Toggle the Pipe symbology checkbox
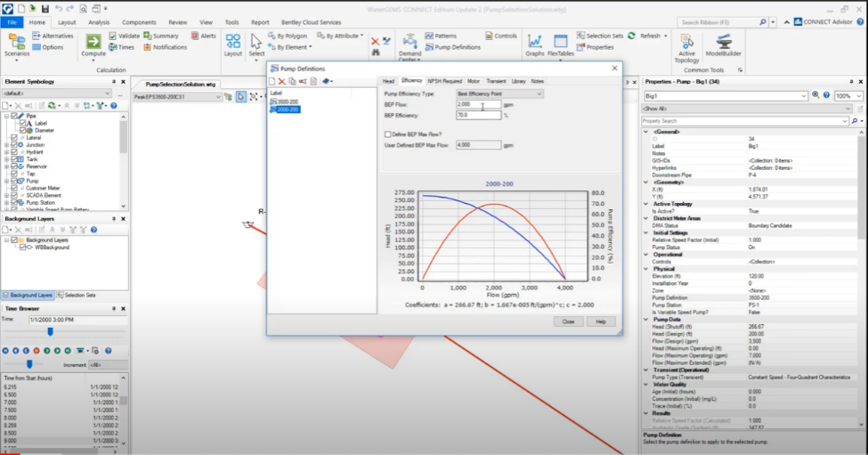This screenshot has height=455, width=868. tap(14, 116)
